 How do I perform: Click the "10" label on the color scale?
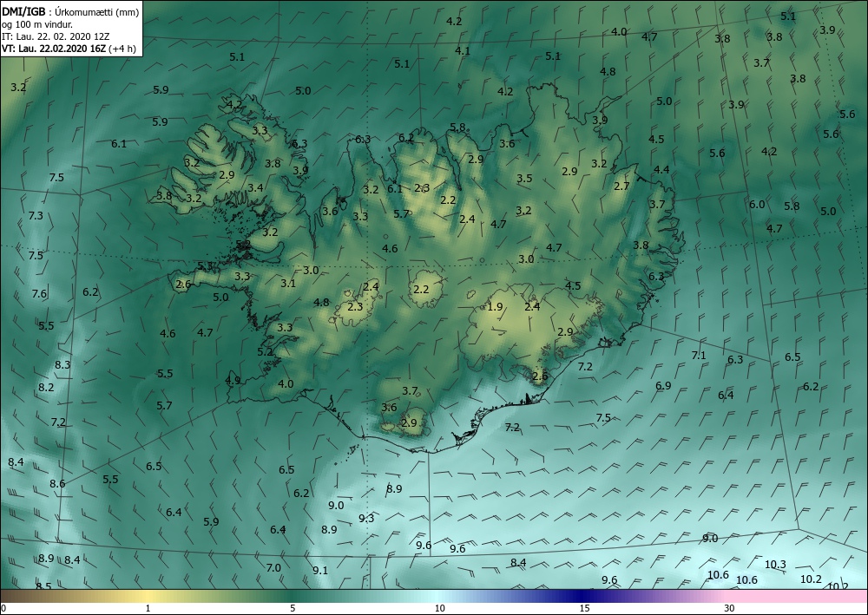439,609
